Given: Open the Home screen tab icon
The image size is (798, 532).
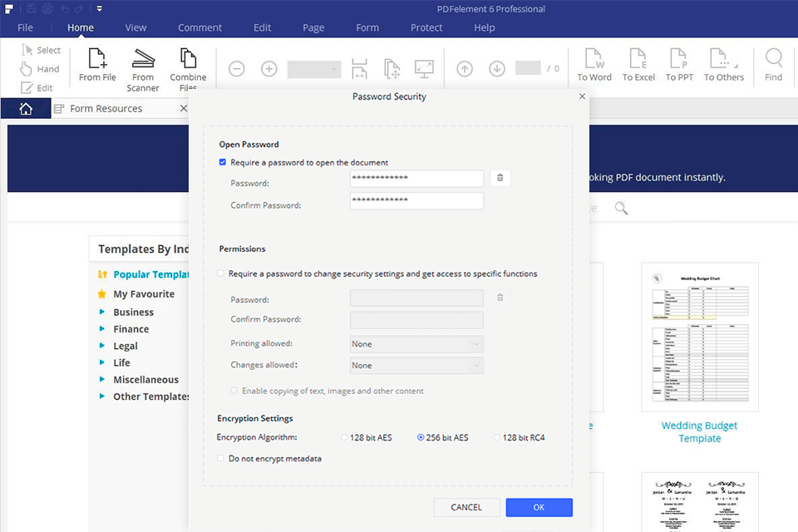Looking at the screenshot, I should click(x=26, y=108).
